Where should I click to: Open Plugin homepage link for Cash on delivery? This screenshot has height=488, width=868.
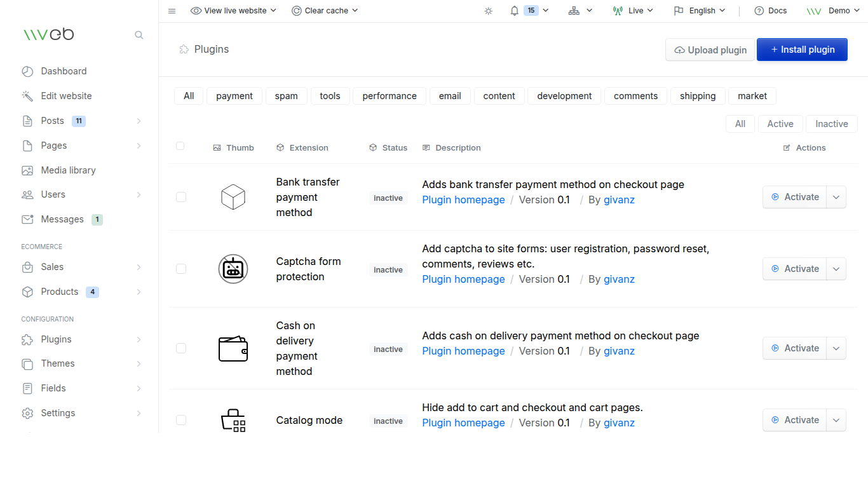[x=463, y=351]
